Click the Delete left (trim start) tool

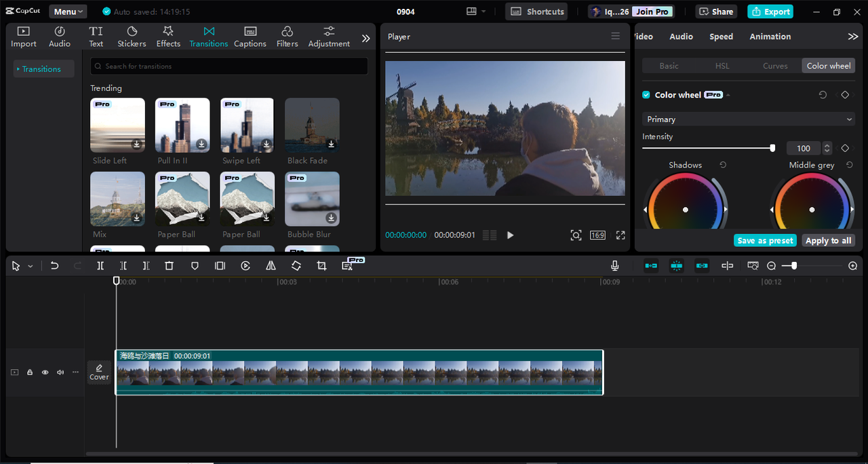click(123, 266)
